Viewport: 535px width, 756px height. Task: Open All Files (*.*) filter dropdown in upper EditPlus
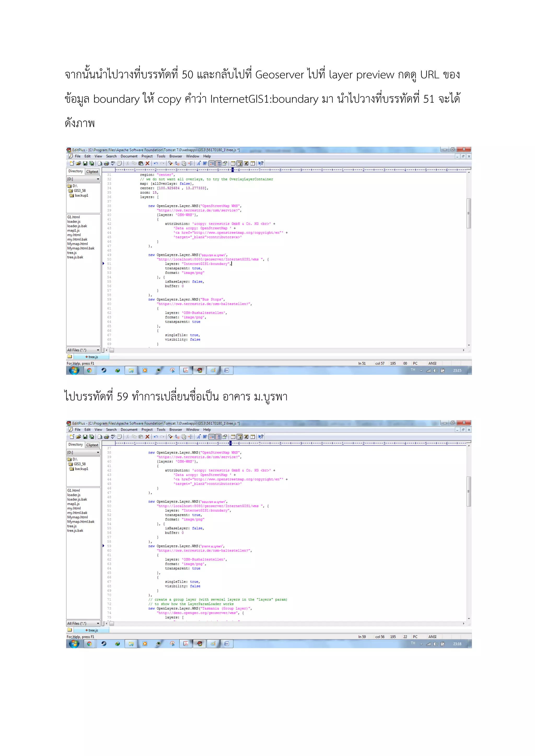(83, 350)
